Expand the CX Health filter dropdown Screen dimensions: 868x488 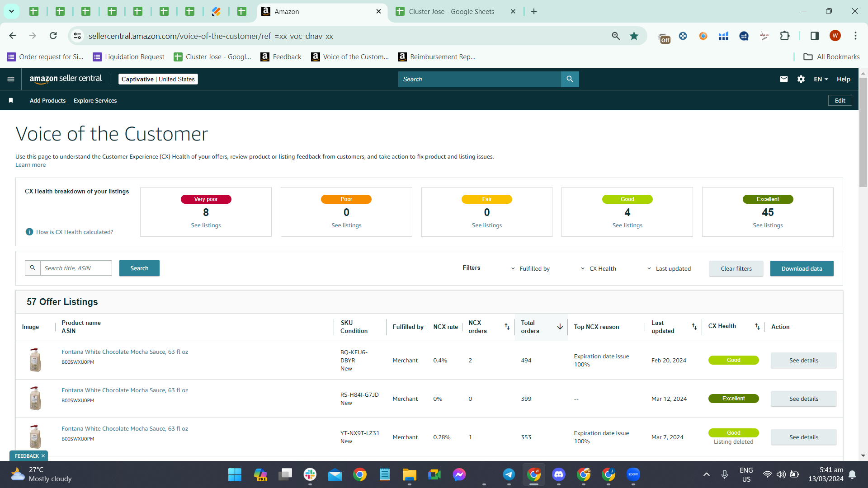click(598, 268)
